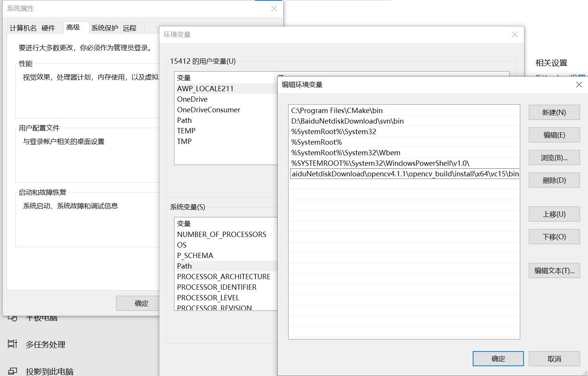Cancel the path editing with 取消

[x=554, y=358]
